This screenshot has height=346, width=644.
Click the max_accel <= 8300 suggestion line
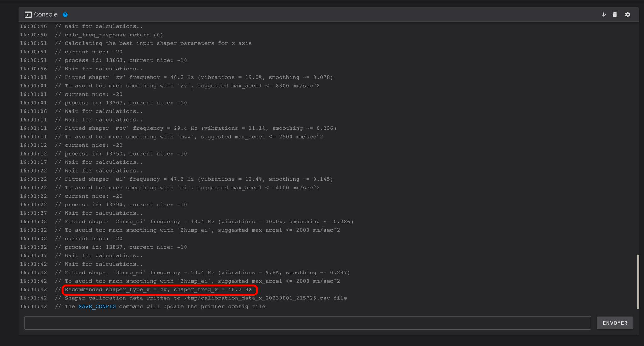[192, 86]
